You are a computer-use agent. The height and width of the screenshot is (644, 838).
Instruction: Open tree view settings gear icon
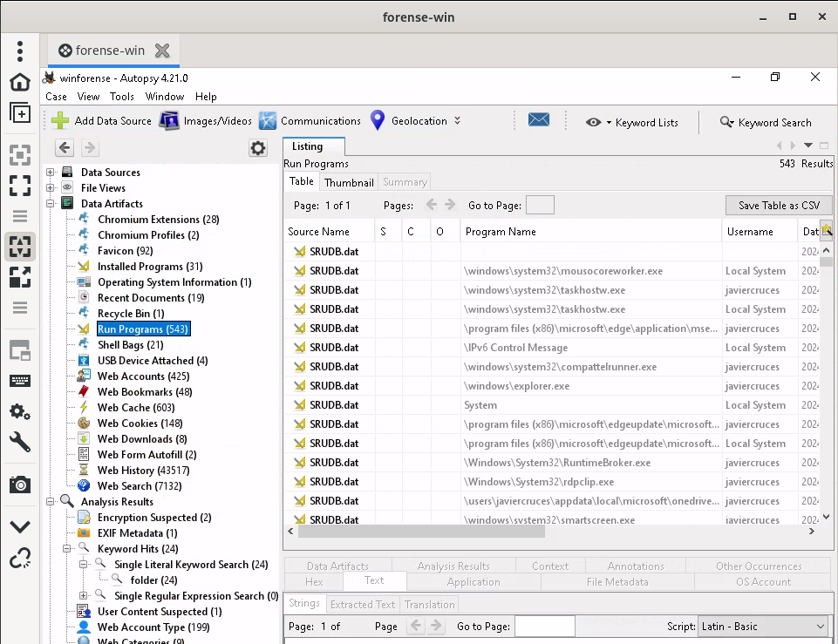coord(257,148)
